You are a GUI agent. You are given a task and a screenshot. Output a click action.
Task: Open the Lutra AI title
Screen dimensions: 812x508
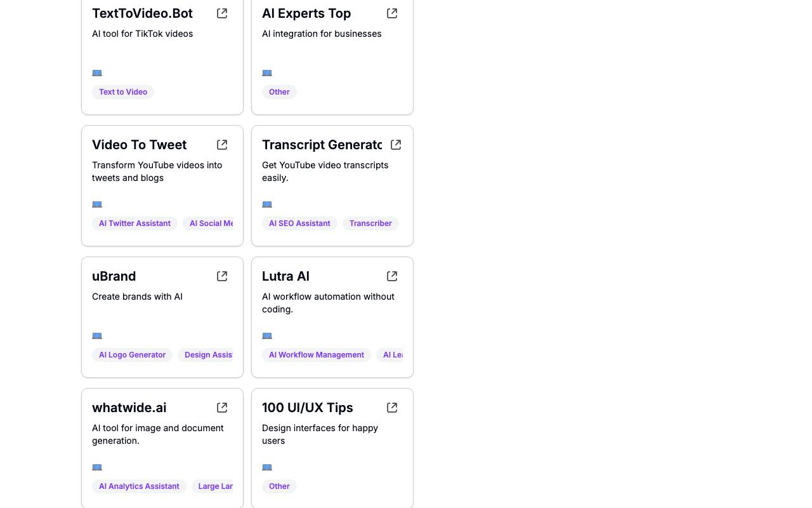point(285,276)
